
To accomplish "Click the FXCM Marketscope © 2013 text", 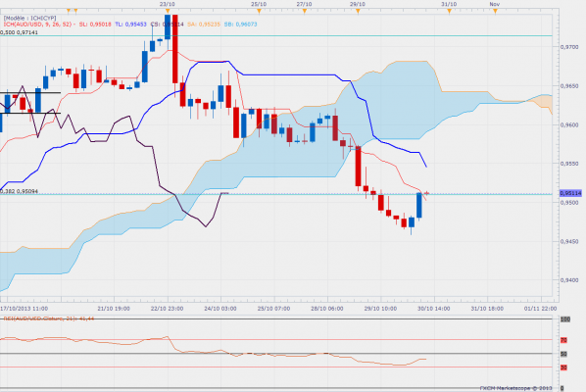I will click(x=515, y=388).
